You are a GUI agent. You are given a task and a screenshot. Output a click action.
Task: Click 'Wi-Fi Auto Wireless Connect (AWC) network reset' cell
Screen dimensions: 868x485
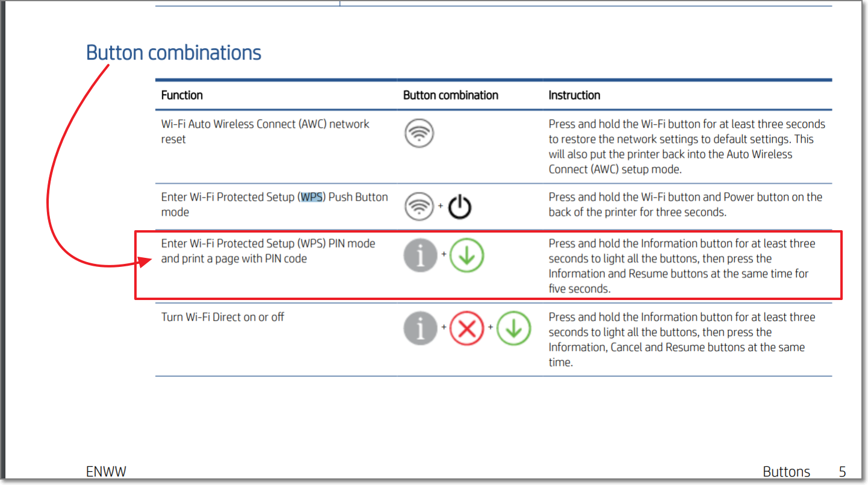(x=265, y=131)
